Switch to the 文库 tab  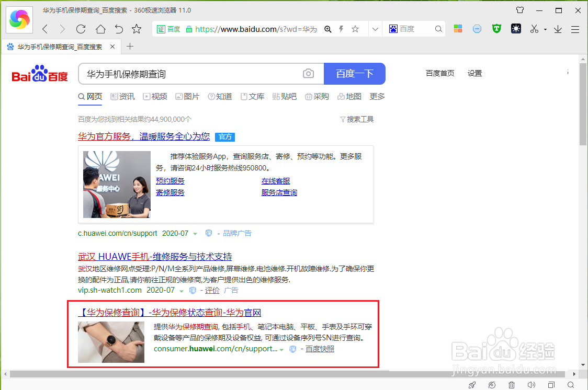coord(252,97)
